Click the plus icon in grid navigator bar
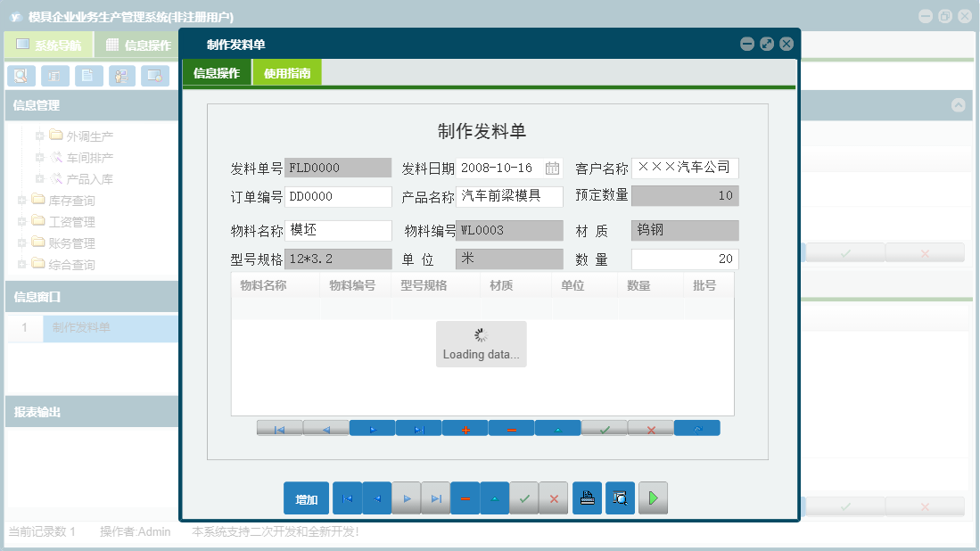Screen dimensions: 980x551 click(465, 428)
